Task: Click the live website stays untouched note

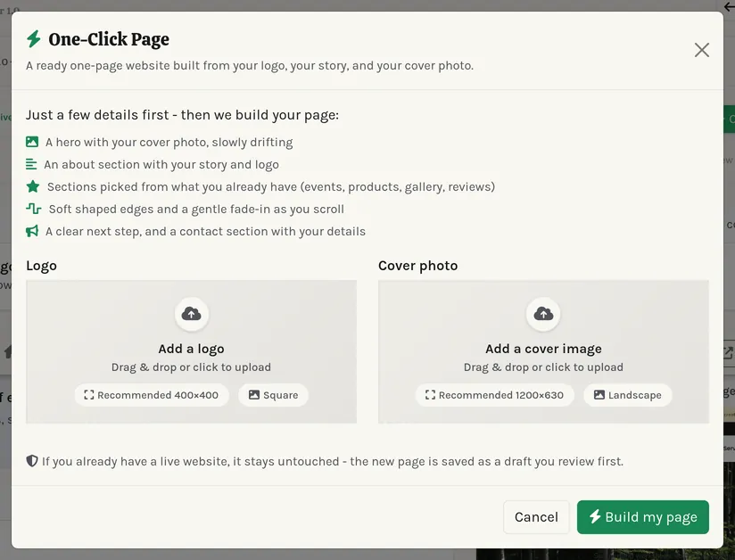Action: point(333,462)
